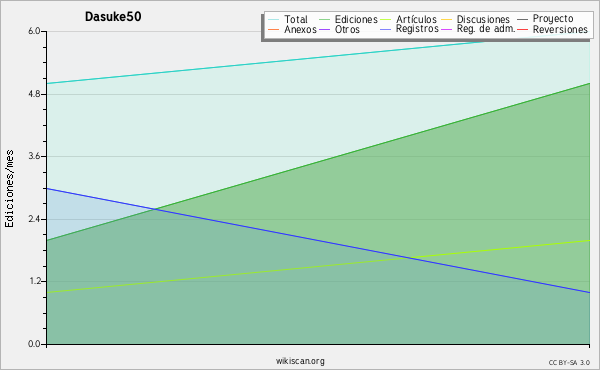600x370 pixels.
Task: Click the 0.0 y-axis tick value
Action: 34,344
